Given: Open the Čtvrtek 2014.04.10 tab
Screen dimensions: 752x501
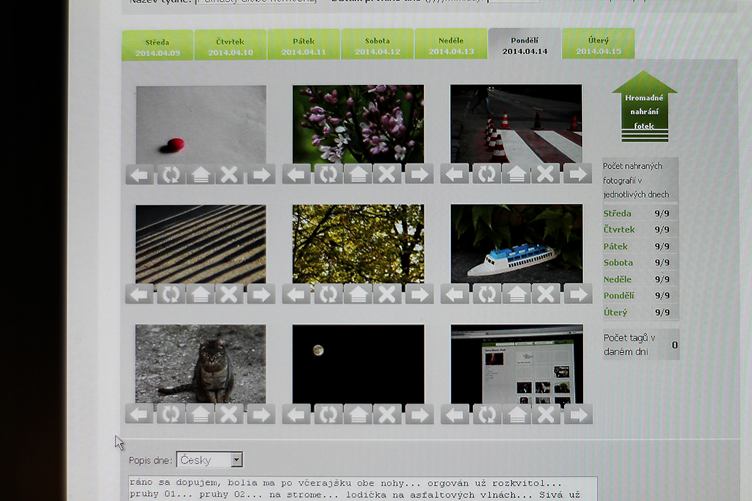Looking at the screenshot, I should [231, 46].
